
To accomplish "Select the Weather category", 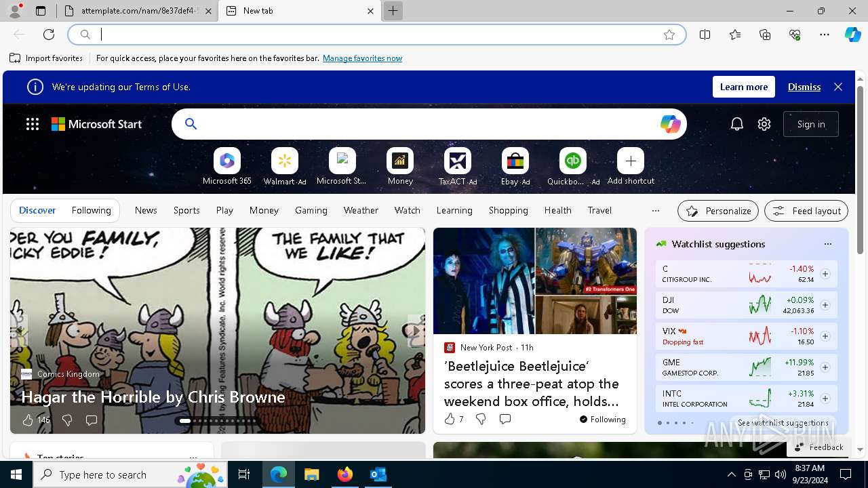I will click(361, 211).
